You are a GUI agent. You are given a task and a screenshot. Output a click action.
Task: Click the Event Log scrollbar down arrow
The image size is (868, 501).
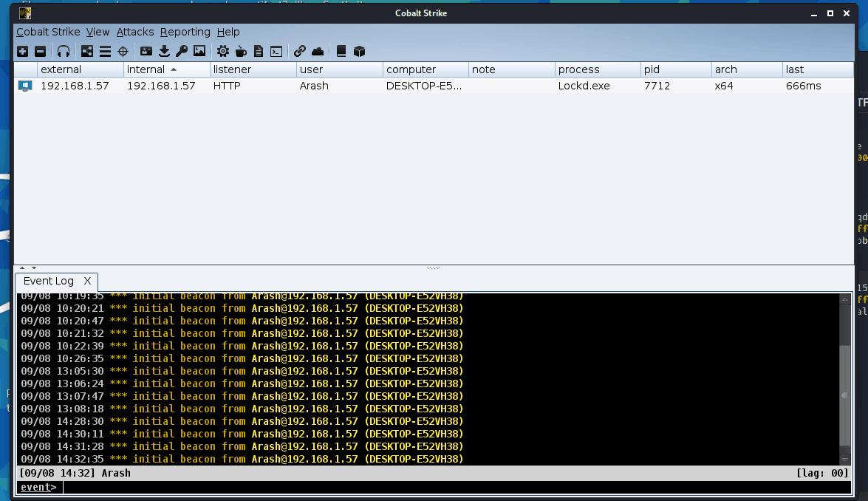click(845, 460)
